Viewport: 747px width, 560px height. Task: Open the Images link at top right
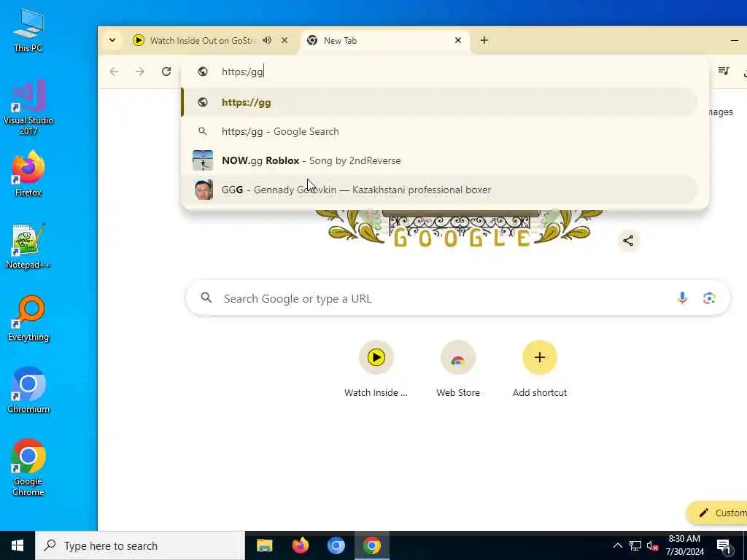click(720, 112)
